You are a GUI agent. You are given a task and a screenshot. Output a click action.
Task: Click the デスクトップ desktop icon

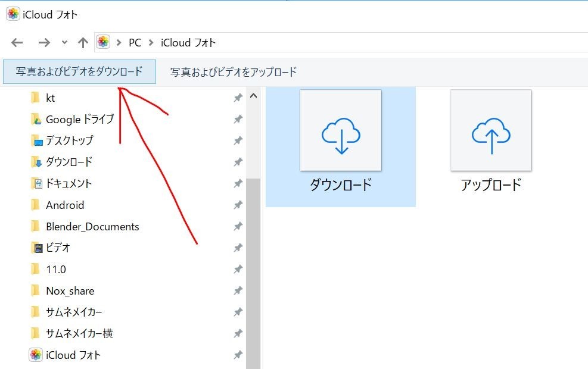tap(37, 141)
